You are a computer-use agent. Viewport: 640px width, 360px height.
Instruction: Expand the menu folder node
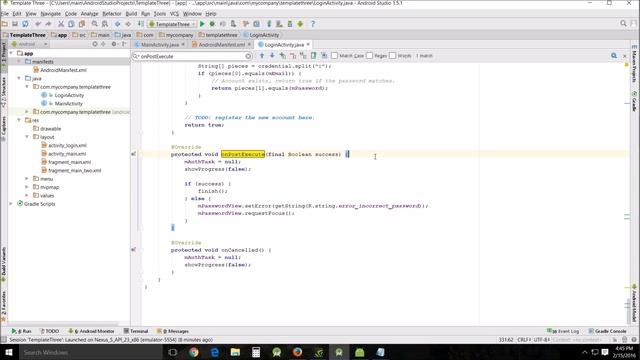click(27, 179)
